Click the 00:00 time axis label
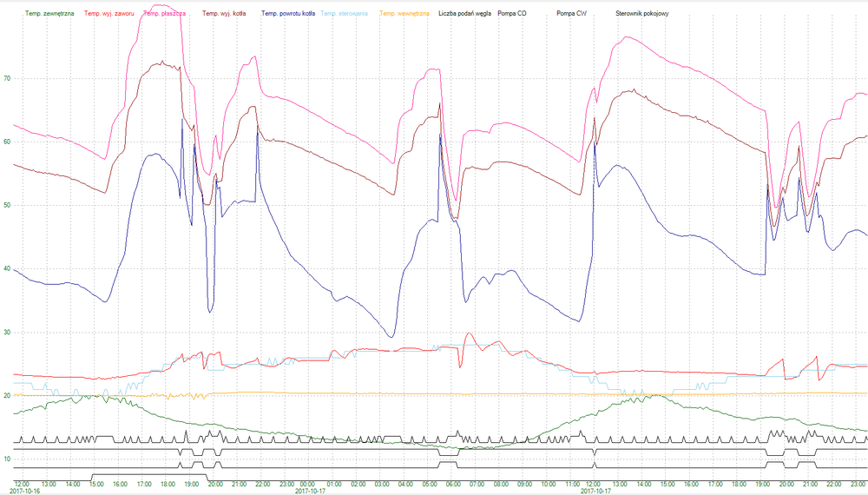868x495 pixels. (307, 485)
